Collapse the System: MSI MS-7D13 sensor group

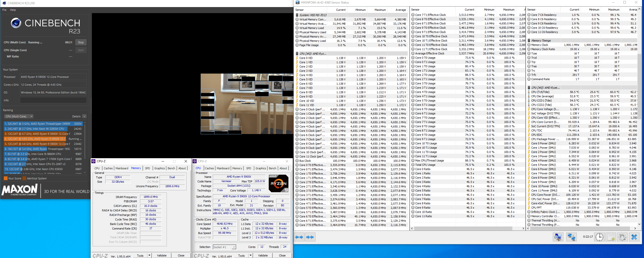[x=297, y=15]
